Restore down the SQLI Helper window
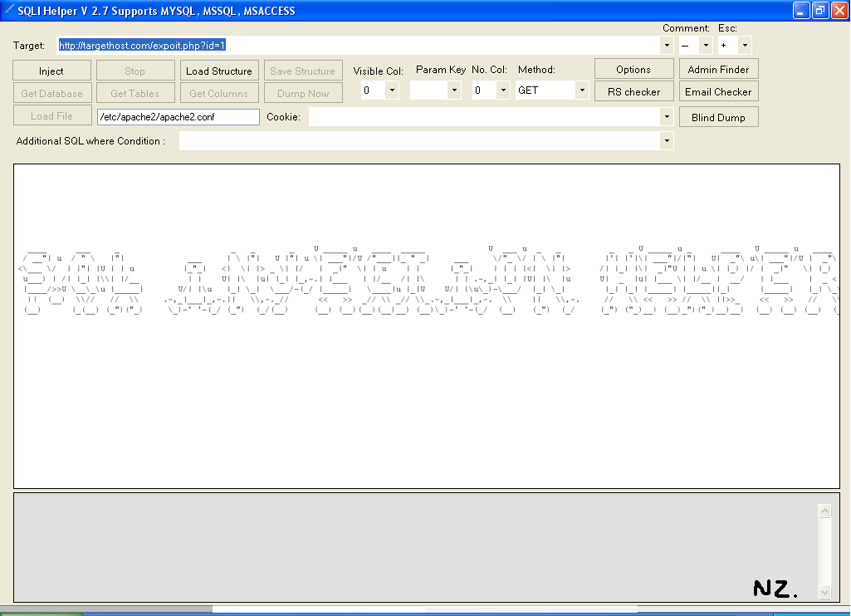The width and height of the screenshot is (851, 616). tap(820, 10)
